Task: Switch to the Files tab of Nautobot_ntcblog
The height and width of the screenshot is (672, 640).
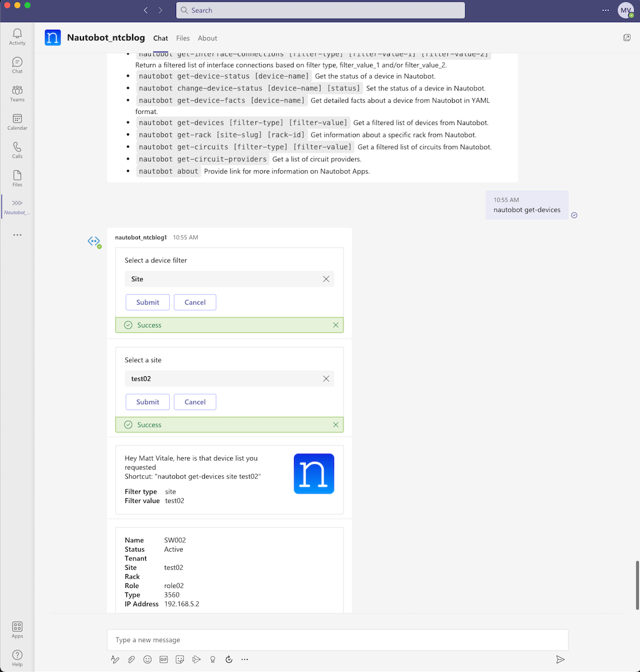Action: click(x=183, y=38)
